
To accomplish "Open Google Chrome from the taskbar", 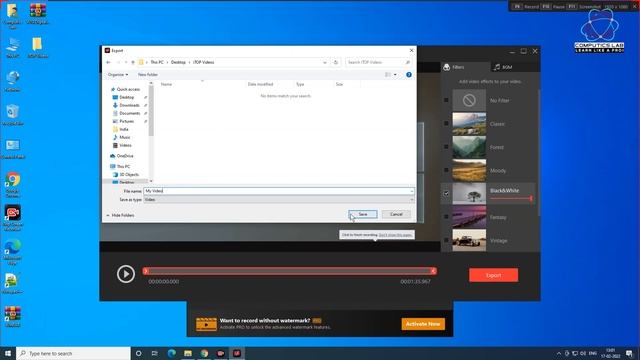I will tap(204, 353).
